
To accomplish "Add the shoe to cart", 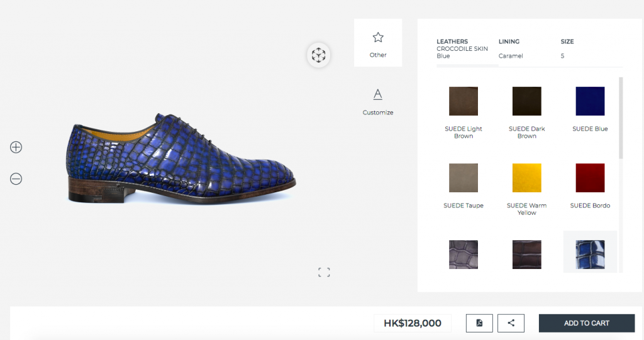I will [x=586, y=323].
